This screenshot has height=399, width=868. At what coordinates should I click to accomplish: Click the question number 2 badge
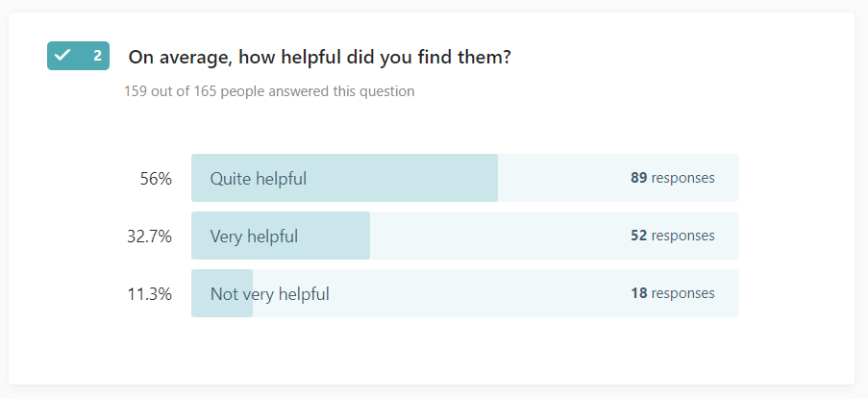pyautogui.click(x=78, y=56)
